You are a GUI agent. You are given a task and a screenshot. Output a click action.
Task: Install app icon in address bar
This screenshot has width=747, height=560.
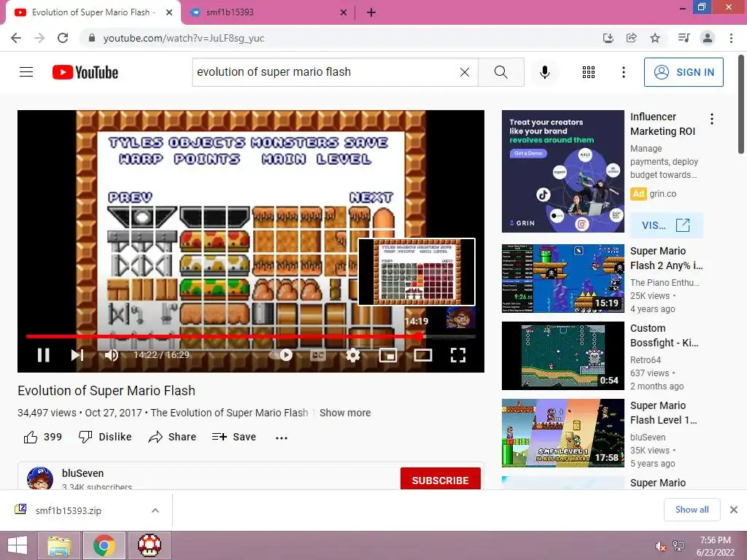coord(608,38)
